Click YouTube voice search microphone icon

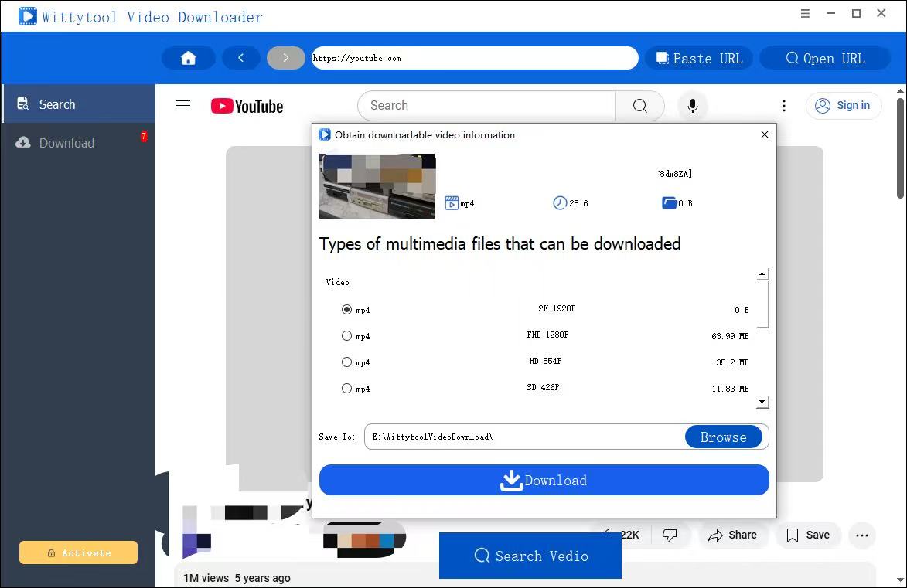pyautogui.click(x=692, y=106)
